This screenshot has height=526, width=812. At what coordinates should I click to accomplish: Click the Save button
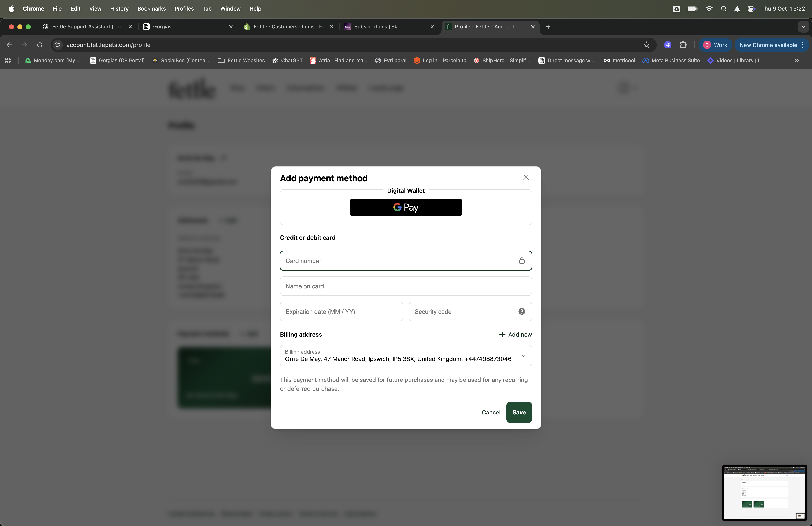coord(518,412)
